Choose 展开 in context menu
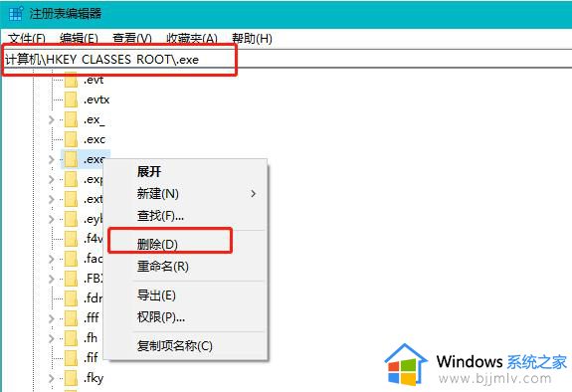The image size is (572, 392). coord(149,171)
